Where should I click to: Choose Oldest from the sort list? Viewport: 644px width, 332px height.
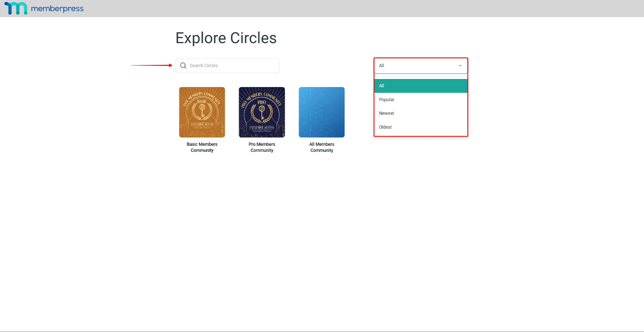click(x=385, y=127)
